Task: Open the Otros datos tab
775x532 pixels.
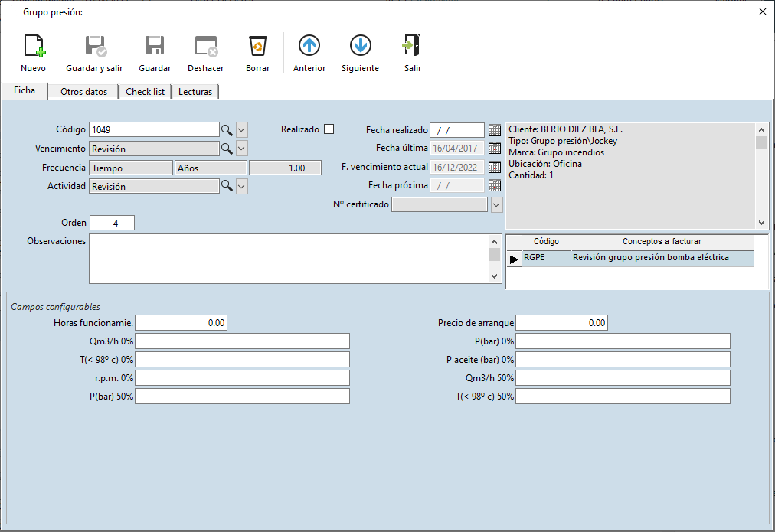Action: click(x=84, y=92)
